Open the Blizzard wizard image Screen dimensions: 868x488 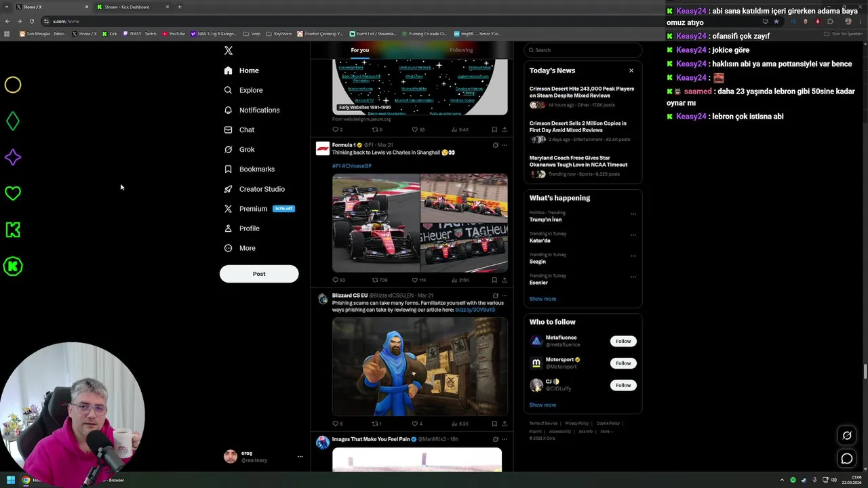420,367
